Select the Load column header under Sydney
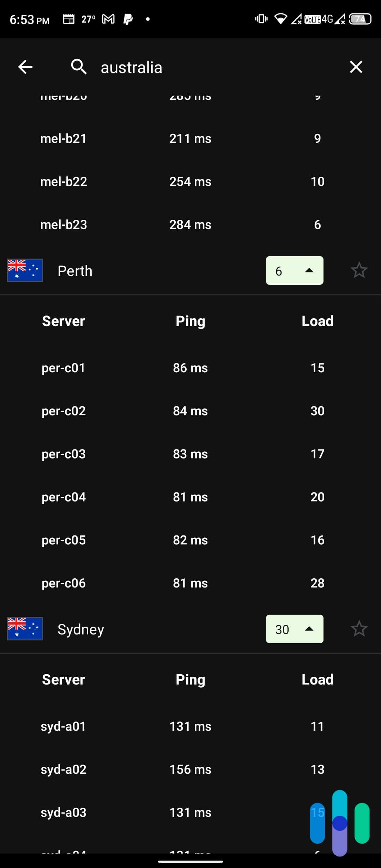 pos(317,679)
